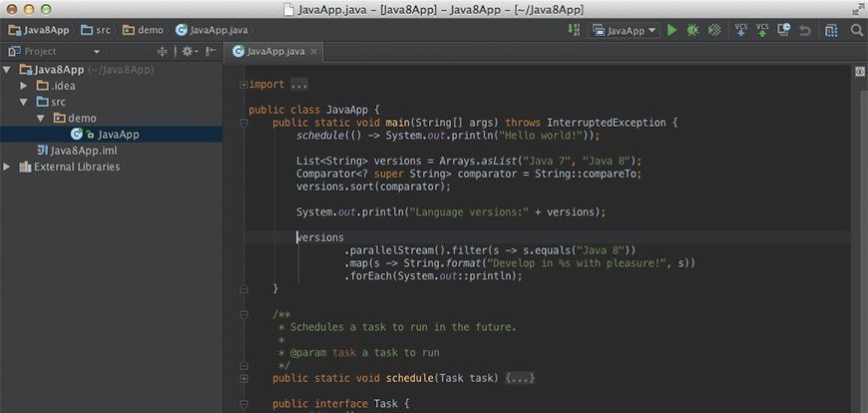Open Search Everywhere magnifier icon
Viewport: 868px width, 413px height.
857,30
